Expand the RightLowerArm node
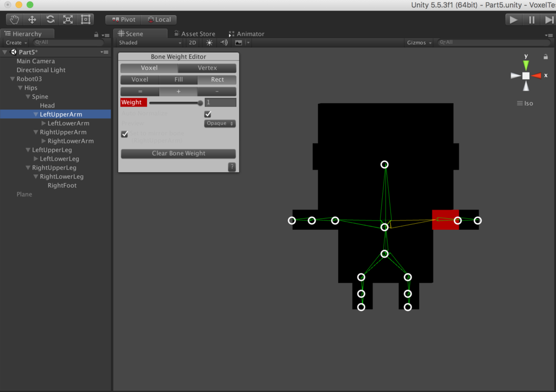Viewport: 556px width, 392px height. point(43,141)
